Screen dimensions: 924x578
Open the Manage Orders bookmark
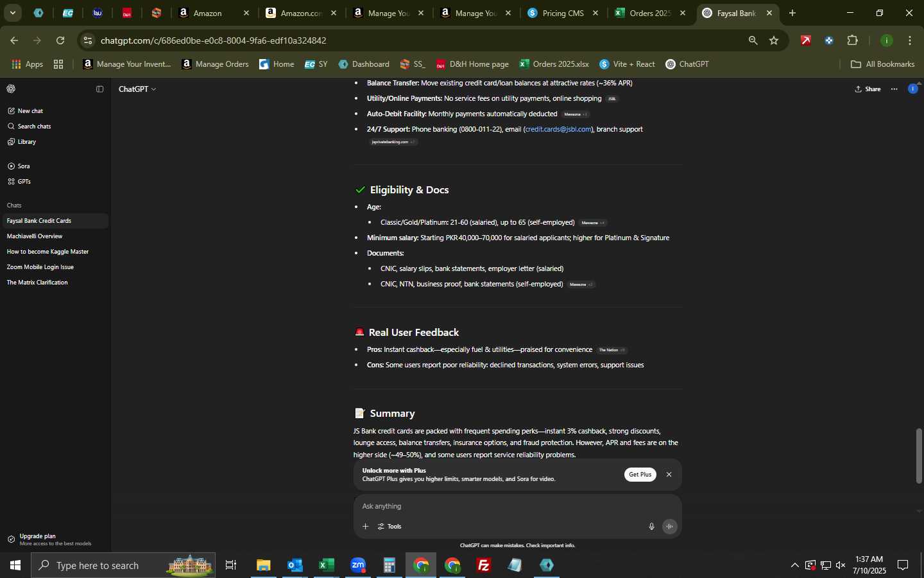click(216, 64)
